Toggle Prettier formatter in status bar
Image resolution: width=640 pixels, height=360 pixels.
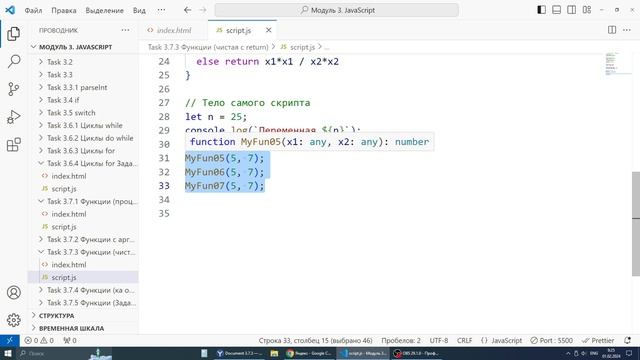click(x=598, y=340)
